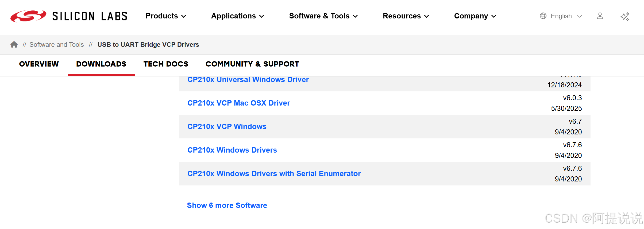
Task: Click Show 6 more Software
Action: [227, 205]
